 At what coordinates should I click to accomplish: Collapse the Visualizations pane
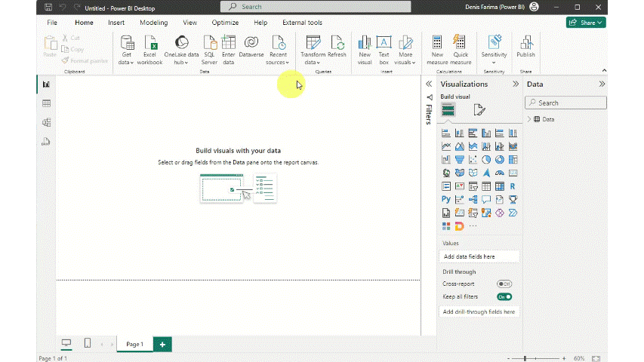pos(516,84)
